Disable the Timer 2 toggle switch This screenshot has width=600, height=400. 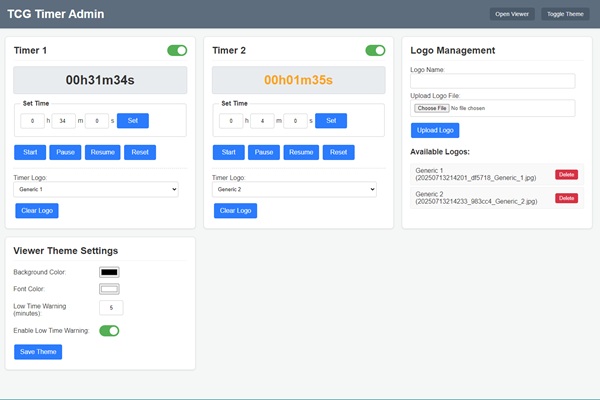click(x=375, y=51)
